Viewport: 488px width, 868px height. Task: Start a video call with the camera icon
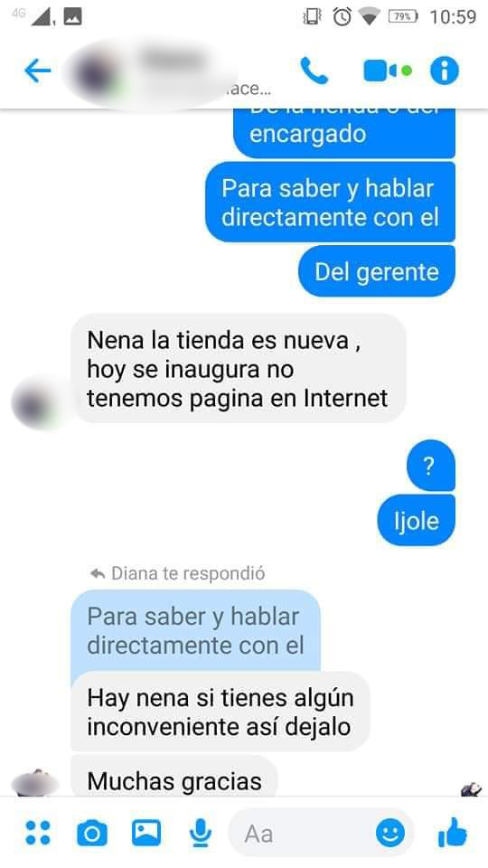coord(387,71)
